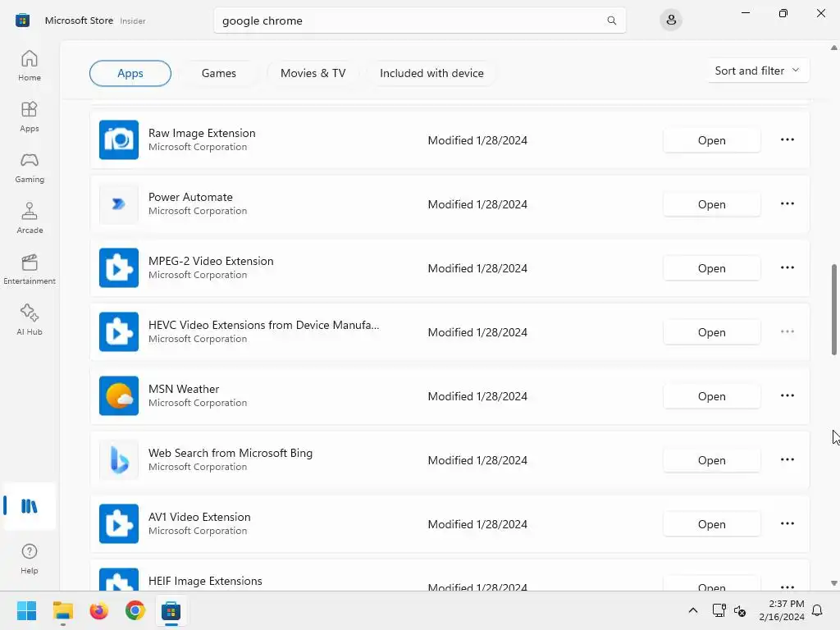Click the Web Search from Bing icon
The width and height of the screenshot is (840, 630).
(119, 460)
